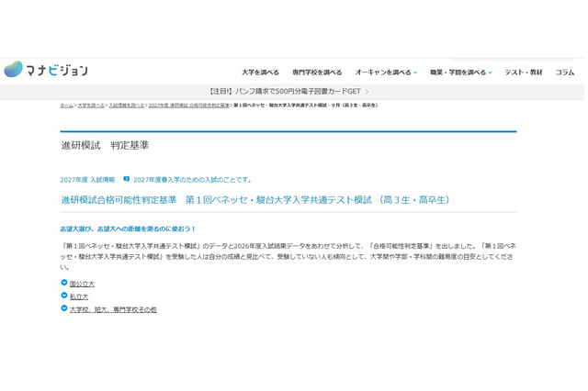Jump to the 私立大 section link

pyautogui.click(x=79, y=297)
